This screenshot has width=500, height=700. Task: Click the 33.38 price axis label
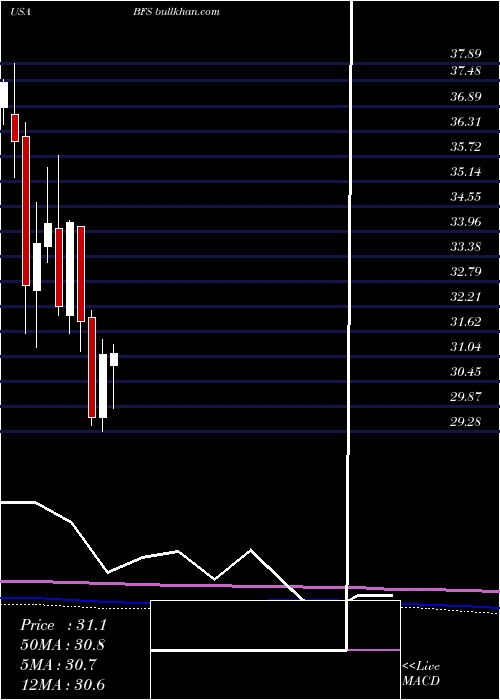(466, 246)
